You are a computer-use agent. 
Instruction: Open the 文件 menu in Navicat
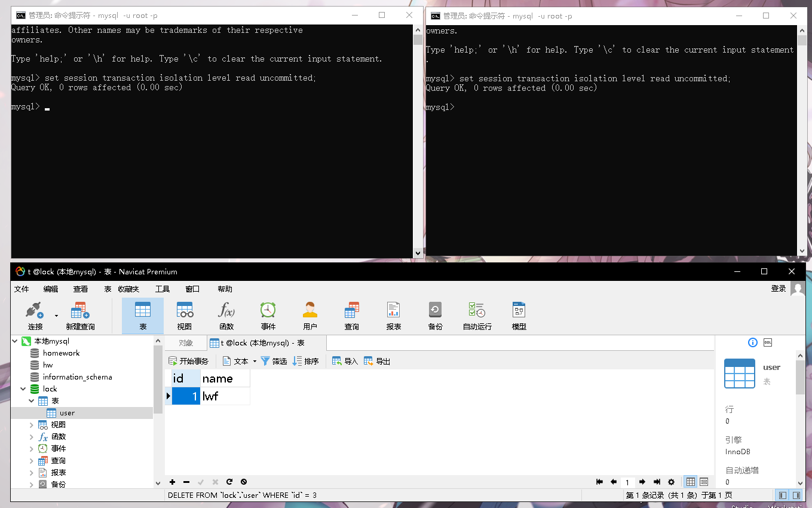[22, 289]
